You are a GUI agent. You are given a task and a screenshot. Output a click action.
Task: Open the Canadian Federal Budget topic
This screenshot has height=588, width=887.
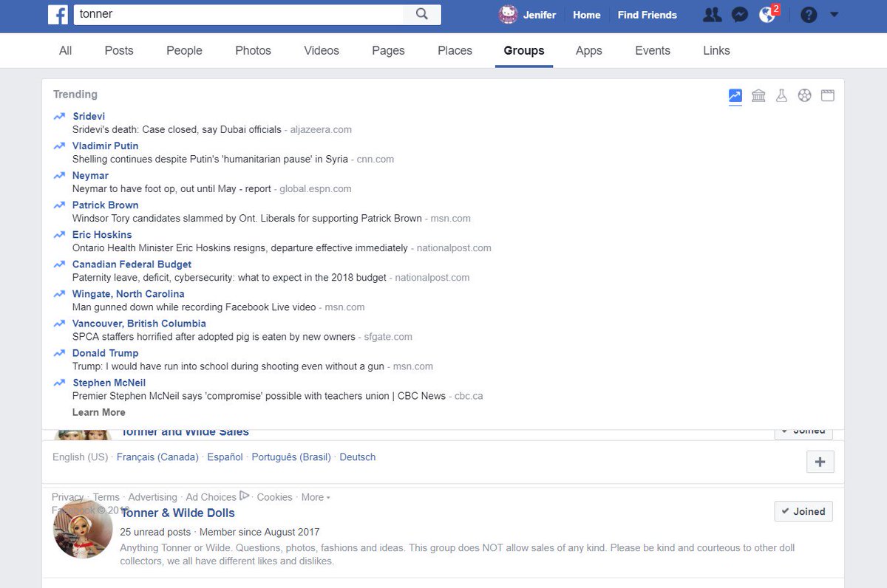point(132,264)
